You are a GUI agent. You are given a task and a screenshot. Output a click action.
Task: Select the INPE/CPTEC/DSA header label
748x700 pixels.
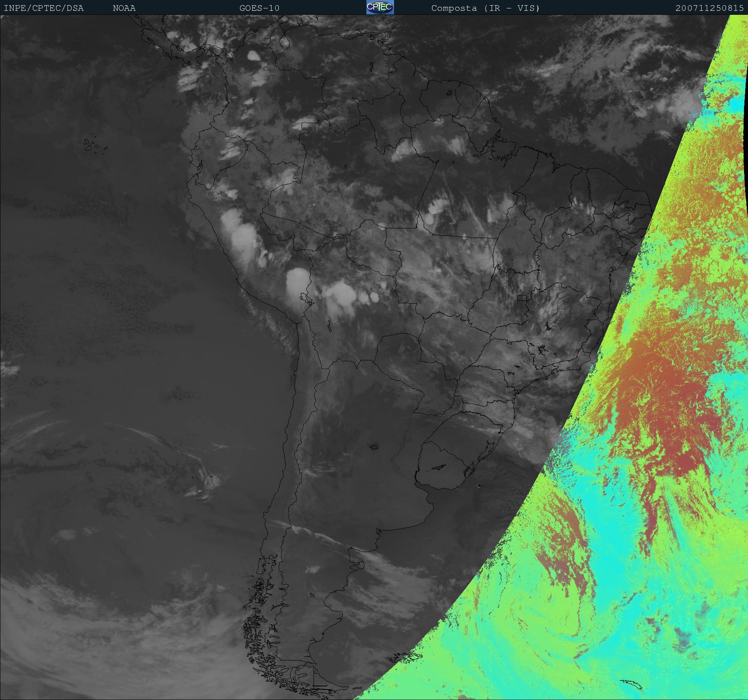[x=44, y=8]
